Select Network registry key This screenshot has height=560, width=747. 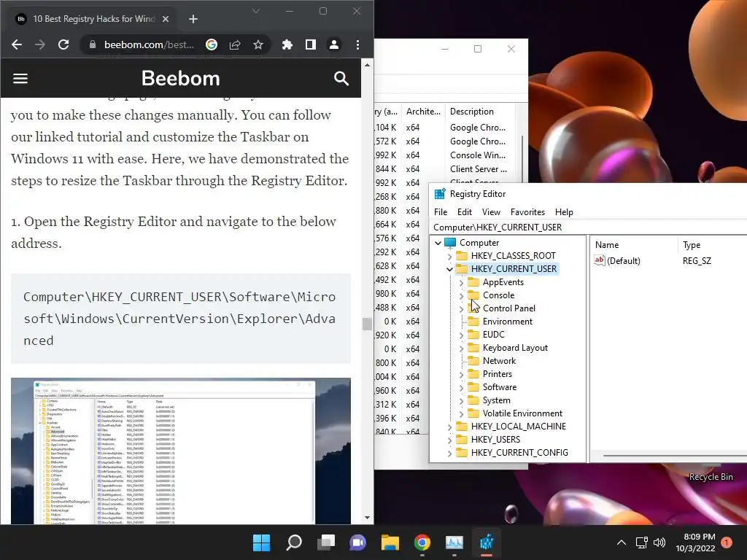tap(499, 361)
